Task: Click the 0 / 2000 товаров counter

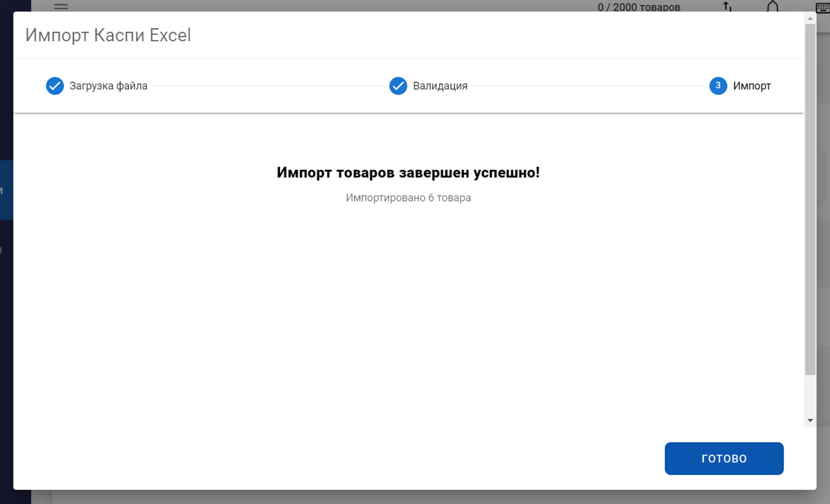Action: [x=639, y=7]
